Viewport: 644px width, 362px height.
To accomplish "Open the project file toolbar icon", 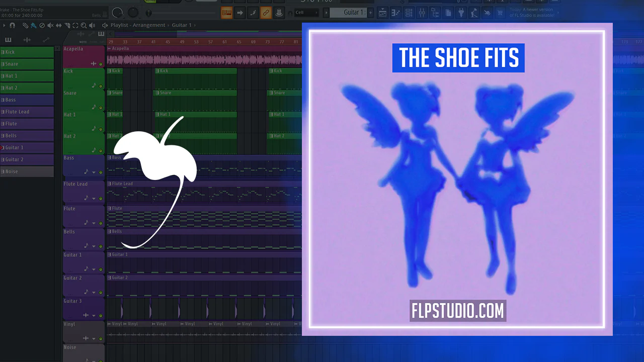I will [448, 13].
